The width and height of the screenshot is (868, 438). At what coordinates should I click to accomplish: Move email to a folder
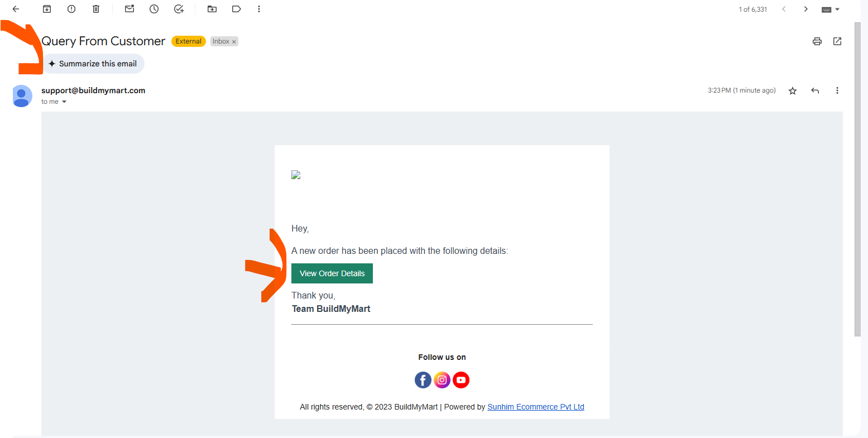(212, 9)
